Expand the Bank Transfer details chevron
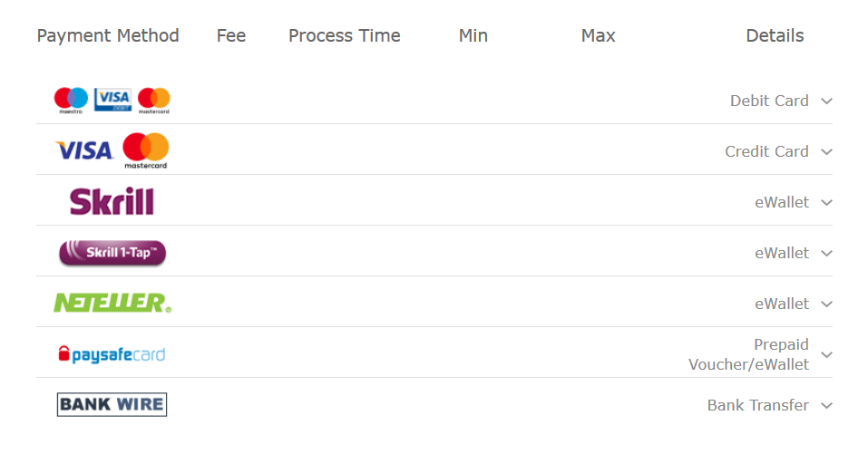Image resolution: width=868 pixels, height=454 pixels. (826, 406)
